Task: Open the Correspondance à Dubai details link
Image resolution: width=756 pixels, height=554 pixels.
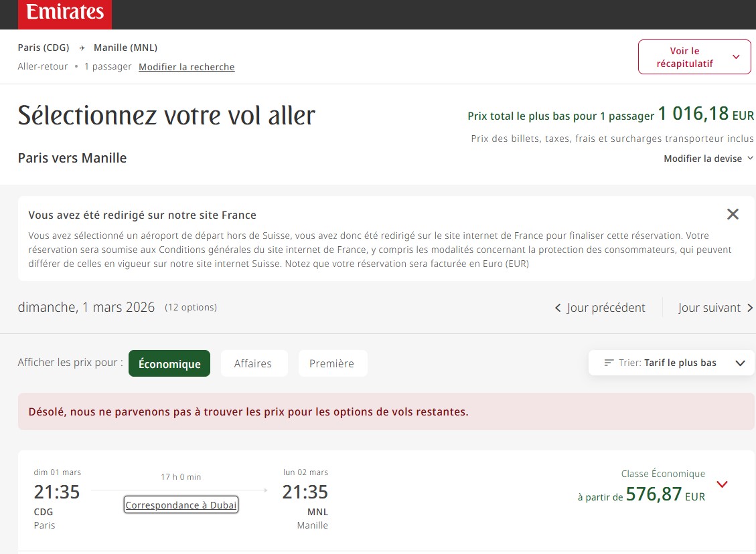Action: (x=181, y=505)
